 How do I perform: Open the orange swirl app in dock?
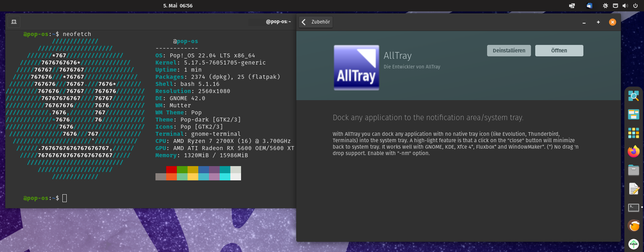point(634,226)
